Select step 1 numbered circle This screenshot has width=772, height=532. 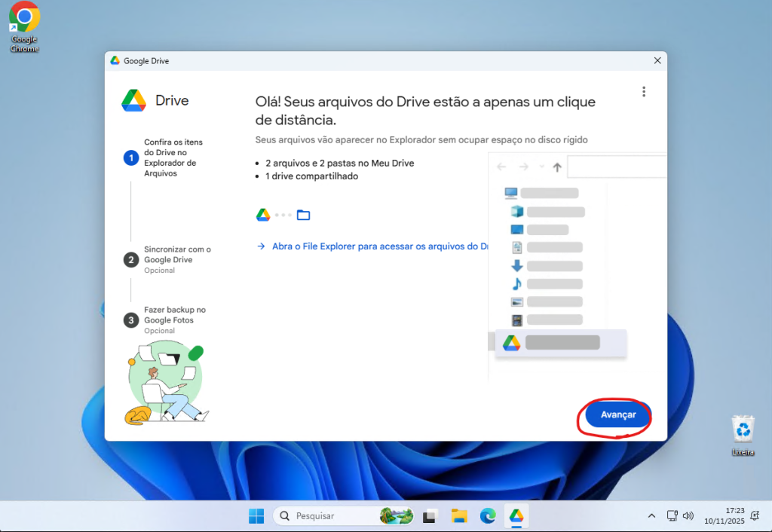tap(131, 157)
